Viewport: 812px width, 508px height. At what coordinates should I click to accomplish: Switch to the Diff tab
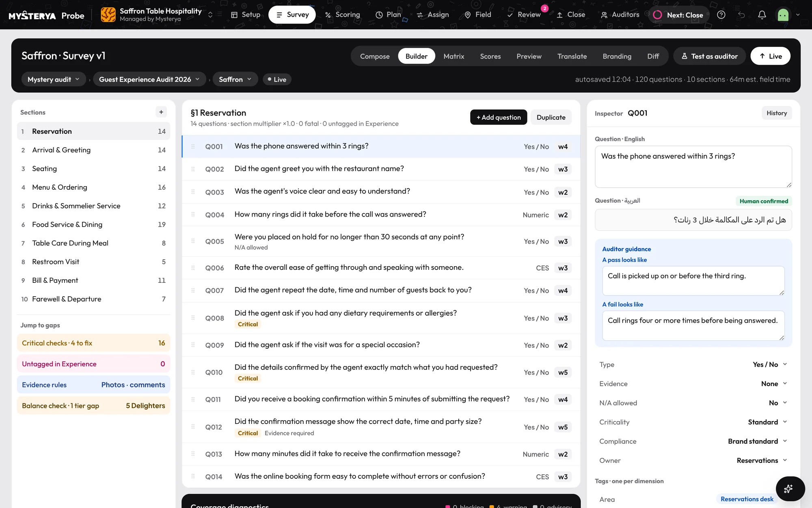point(653,56)
